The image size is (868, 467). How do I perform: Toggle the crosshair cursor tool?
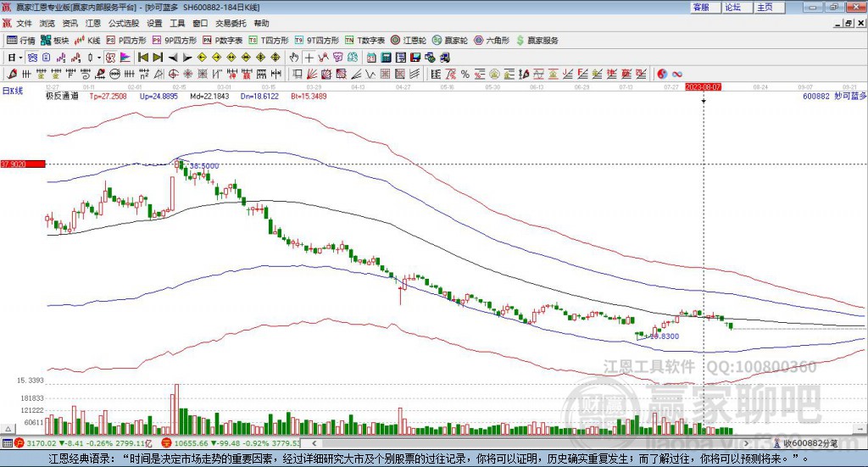[x=309, y=58]
